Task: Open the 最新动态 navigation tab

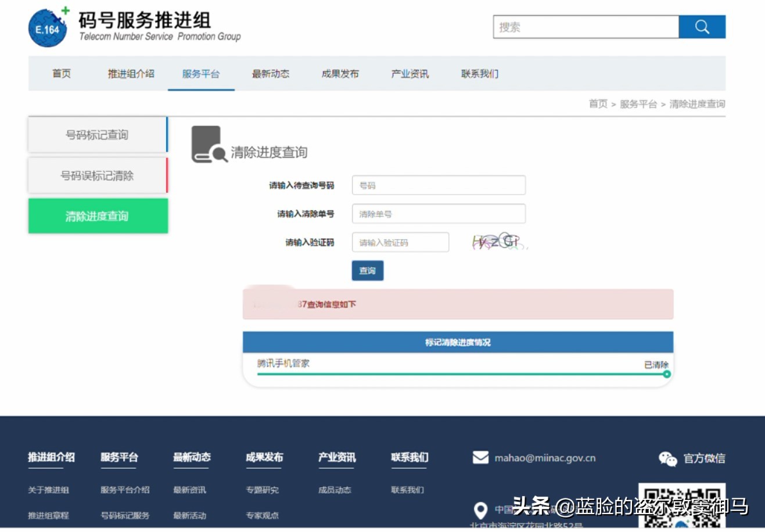Action: [270, 73]
